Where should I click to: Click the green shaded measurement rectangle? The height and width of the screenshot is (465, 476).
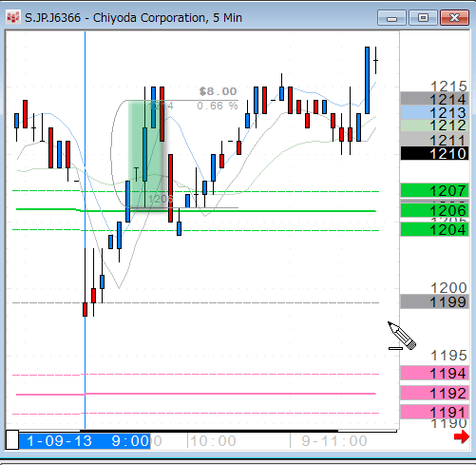[145, 154]
